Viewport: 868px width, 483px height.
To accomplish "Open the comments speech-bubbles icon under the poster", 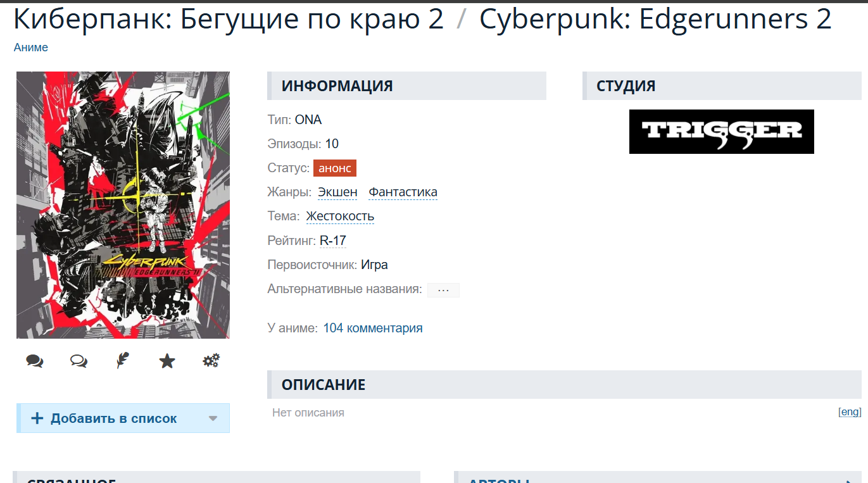I will coord(35,361).
